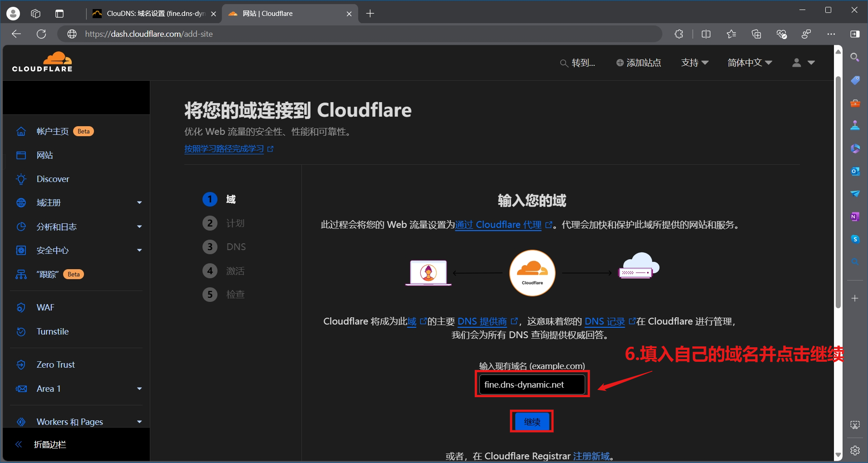Viewport: 868px width, 463px height.
Task: Open the Outlook sidebar icon
Action: click(x=855, y=171)
